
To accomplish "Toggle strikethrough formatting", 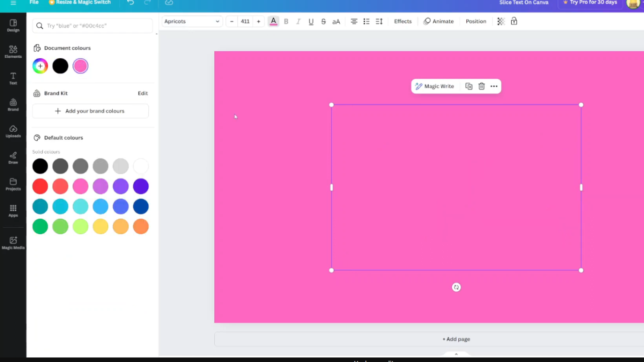I will pyautogui.click(x=324, y=21).
